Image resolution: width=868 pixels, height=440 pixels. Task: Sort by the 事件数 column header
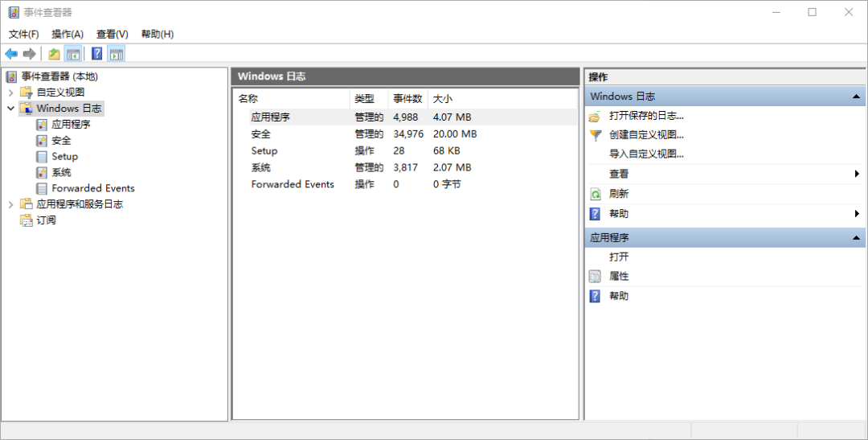pyautogui.click(x=408, y=99)
